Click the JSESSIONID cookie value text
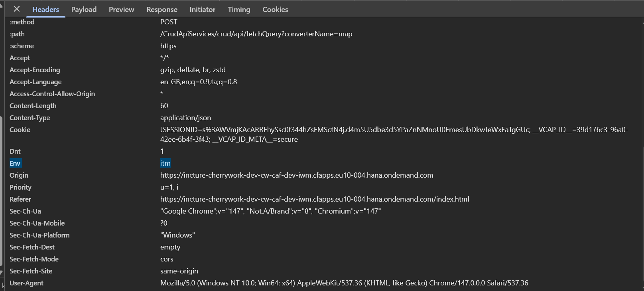This screenshot has height=291, width=644. pyautogui.click(x=394, y=135)
